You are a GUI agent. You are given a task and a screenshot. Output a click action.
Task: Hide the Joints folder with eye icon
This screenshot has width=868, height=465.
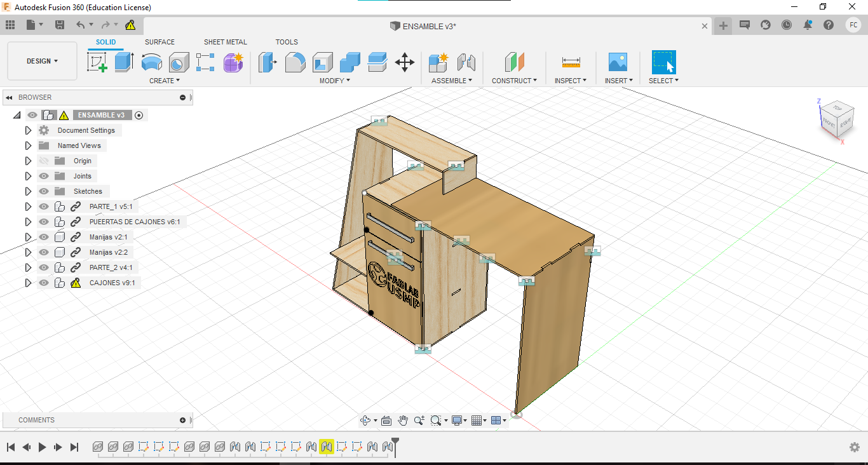tap(44, 176)
